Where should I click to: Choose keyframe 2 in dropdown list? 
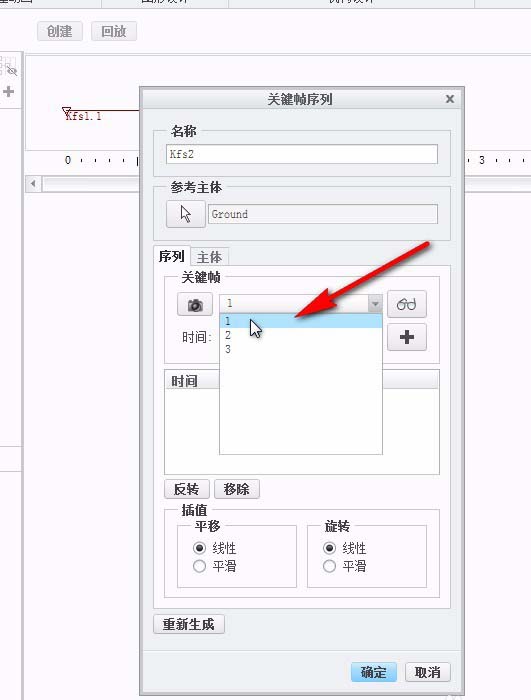[301, 335]
